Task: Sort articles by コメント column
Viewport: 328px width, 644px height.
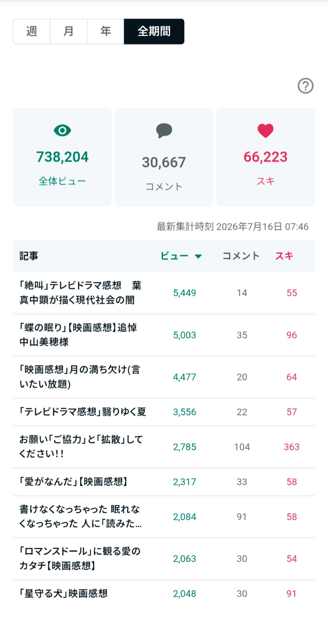Action: [241, 256]
